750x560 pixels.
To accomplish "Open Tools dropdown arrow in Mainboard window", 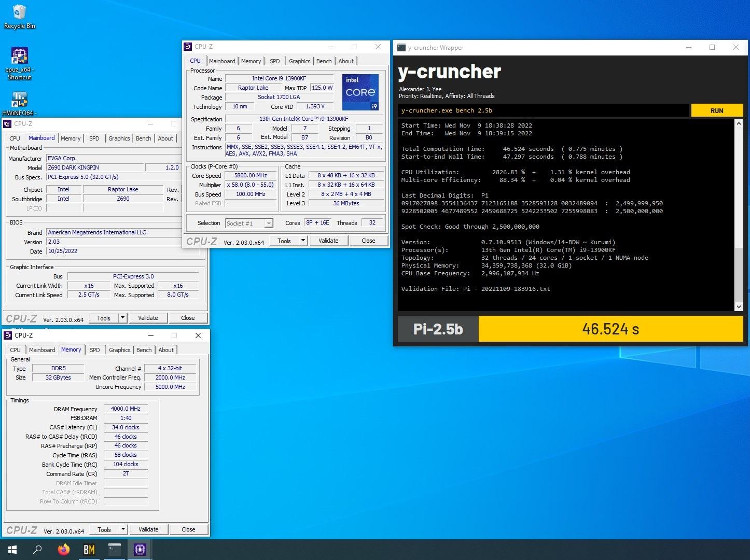I will 122,318.
